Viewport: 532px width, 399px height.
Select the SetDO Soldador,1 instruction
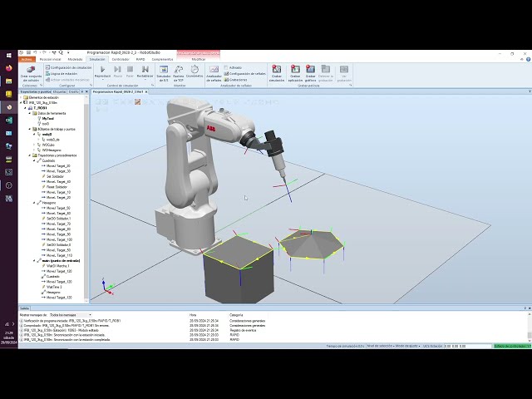tap(58, 219)
